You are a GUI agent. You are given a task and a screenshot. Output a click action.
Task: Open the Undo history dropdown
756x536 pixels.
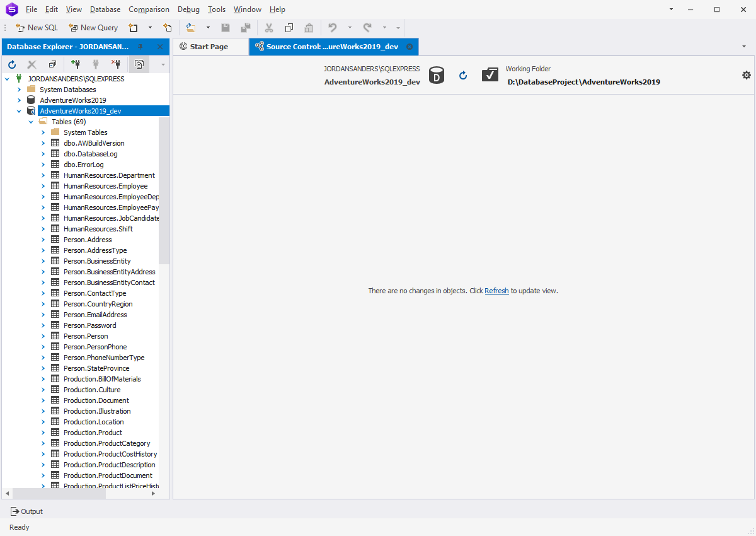(350, 28)
